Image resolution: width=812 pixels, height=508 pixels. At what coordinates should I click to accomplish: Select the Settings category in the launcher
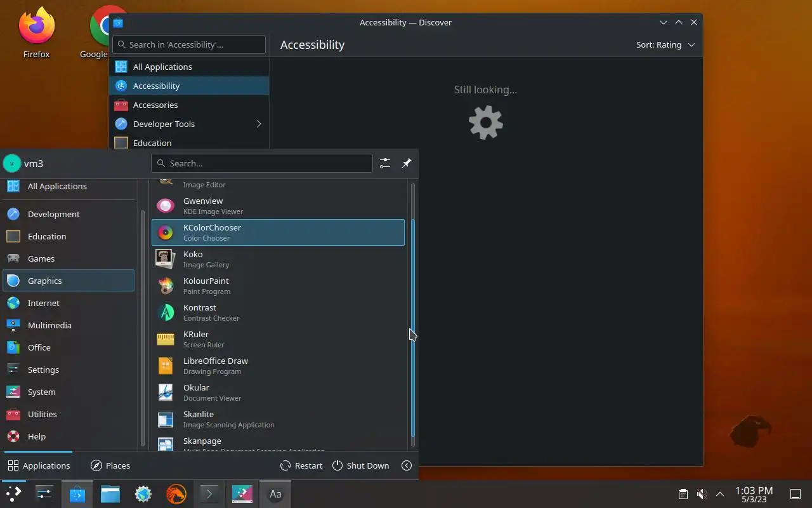click(69, 370)
